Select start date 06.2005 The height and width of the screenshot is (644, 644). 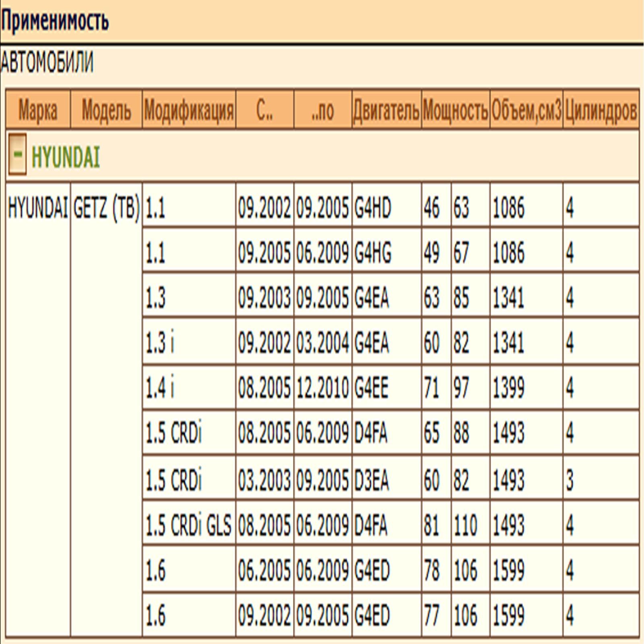[x=264, y=569]
